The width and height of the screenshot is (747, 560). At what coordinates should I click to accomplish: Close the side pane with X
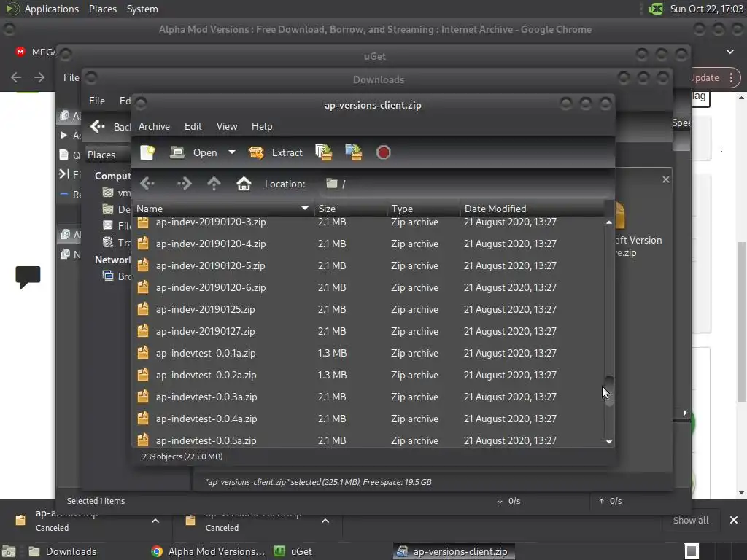click(x=666, y=179)
